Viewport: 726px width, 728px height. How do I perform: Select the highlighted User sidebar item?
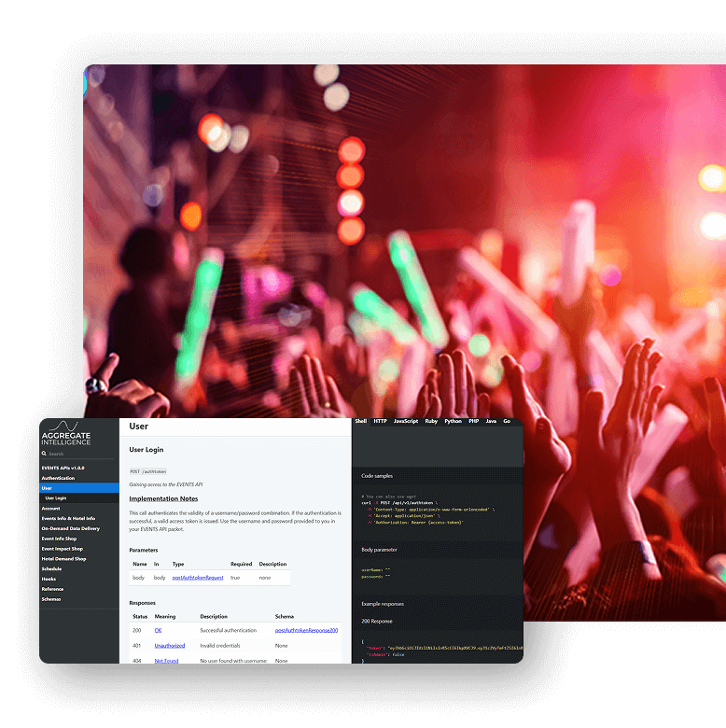click(x=79, y=488)
